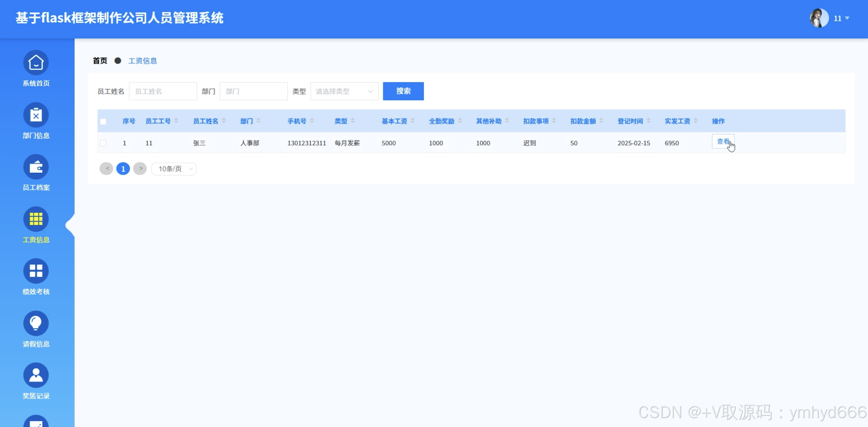Expand the user menu arrow beside 11
The height and width of the screenshot is (427, 868).
coord(847,18)
